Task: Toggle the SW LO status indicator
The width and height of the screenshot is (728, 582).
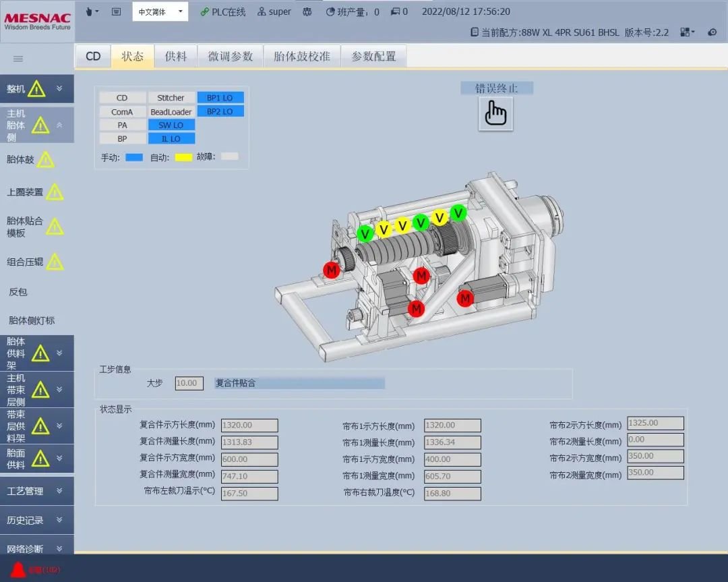Action: pyautogui.click(x=171, y=125)
